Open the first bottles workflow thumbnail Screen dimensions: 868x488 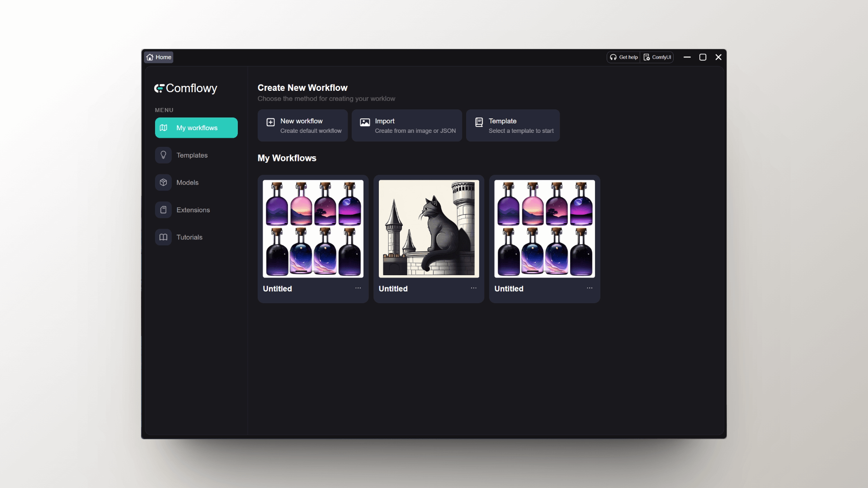coord(312,229)
